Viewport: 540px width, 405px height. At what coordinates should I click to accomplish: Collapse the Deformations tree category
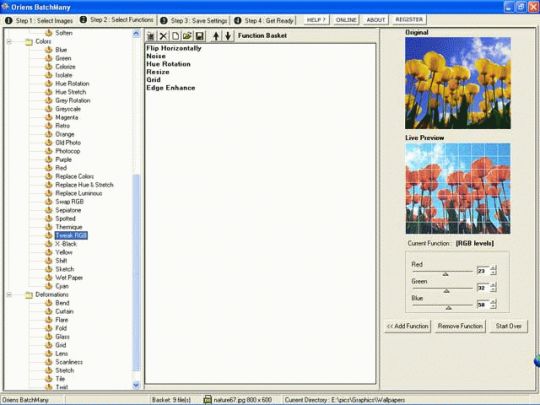pyautogui.click(x=9, y=295)
